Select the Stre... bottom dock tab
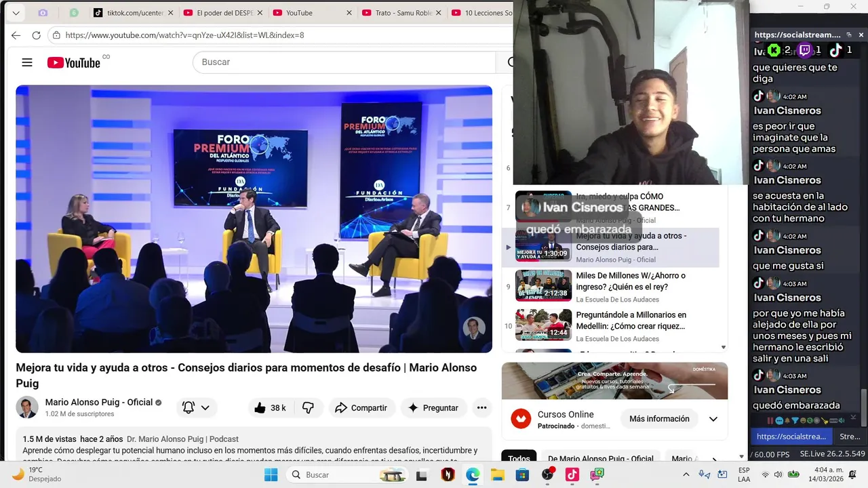The image size is (868, 488). (850, 436)
